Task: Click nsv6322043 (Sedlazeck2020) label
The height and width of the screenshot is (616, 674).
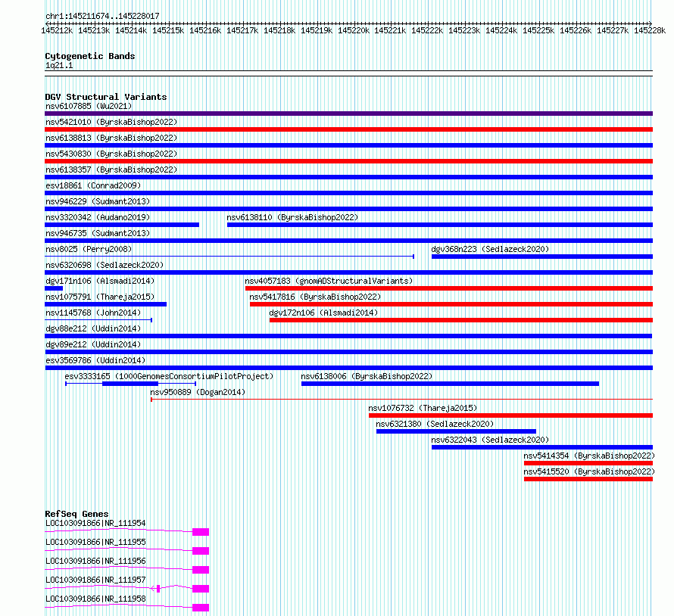Action: pyautogui.click(x=490, y=440)
